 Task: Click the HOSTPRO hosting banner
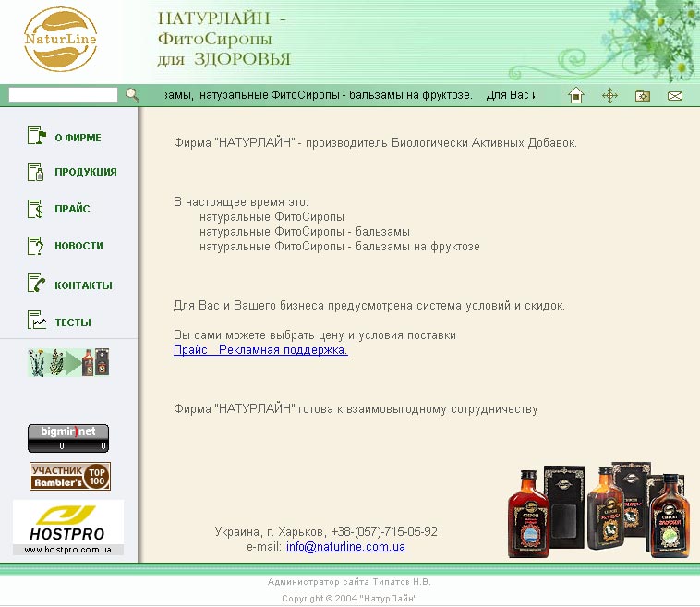(68, 528)
